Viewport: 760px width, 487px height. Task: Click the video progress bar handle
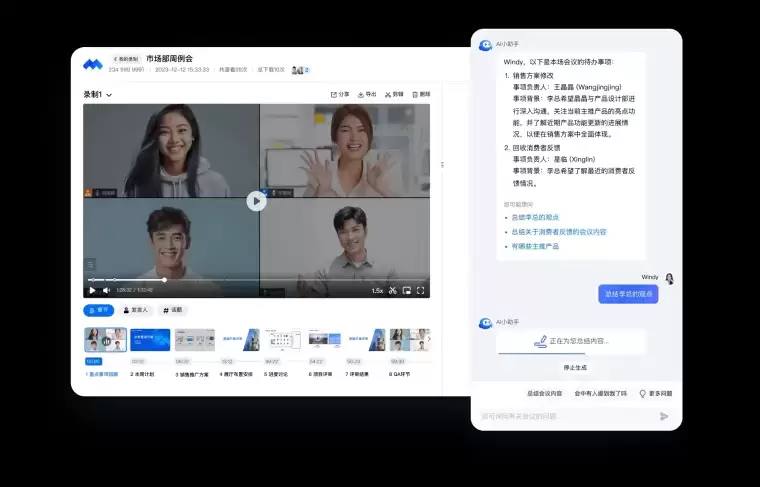165,279
